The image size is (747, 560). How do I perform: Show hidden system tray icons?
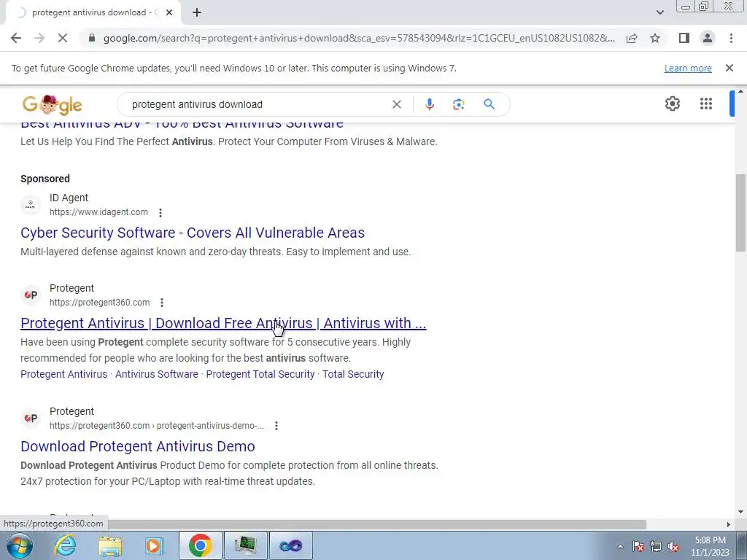[620, 547]
